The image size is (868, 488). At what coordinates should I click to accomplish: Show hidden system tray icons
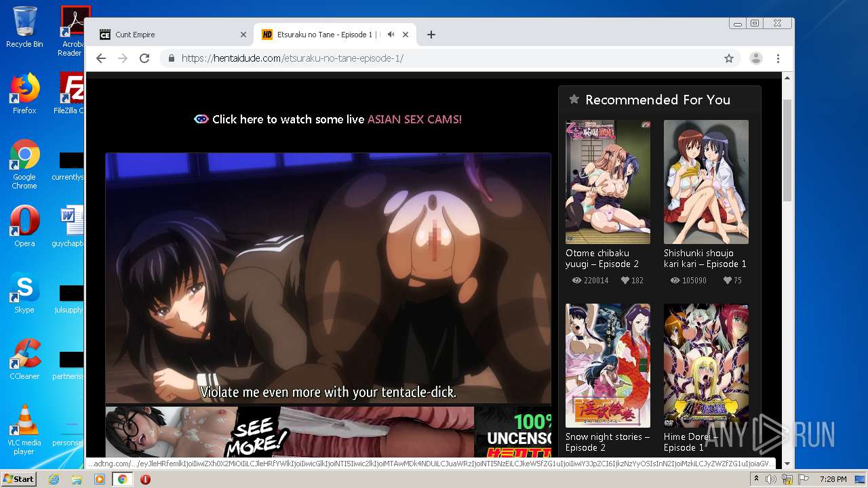pos(756,479)
